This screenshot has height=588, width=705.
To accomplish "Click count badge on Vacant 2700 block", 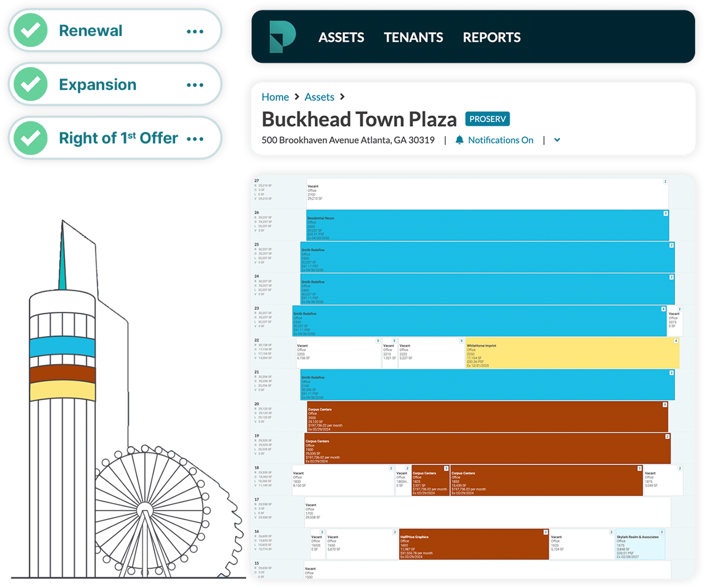I will point(666,182).
